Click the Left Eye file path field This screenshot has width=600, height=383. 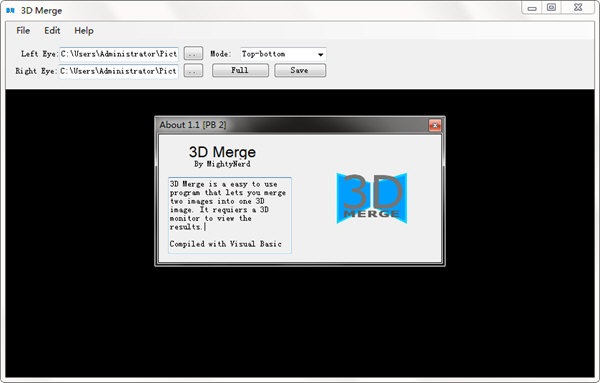pyautogui.click(x=119, y=54)
